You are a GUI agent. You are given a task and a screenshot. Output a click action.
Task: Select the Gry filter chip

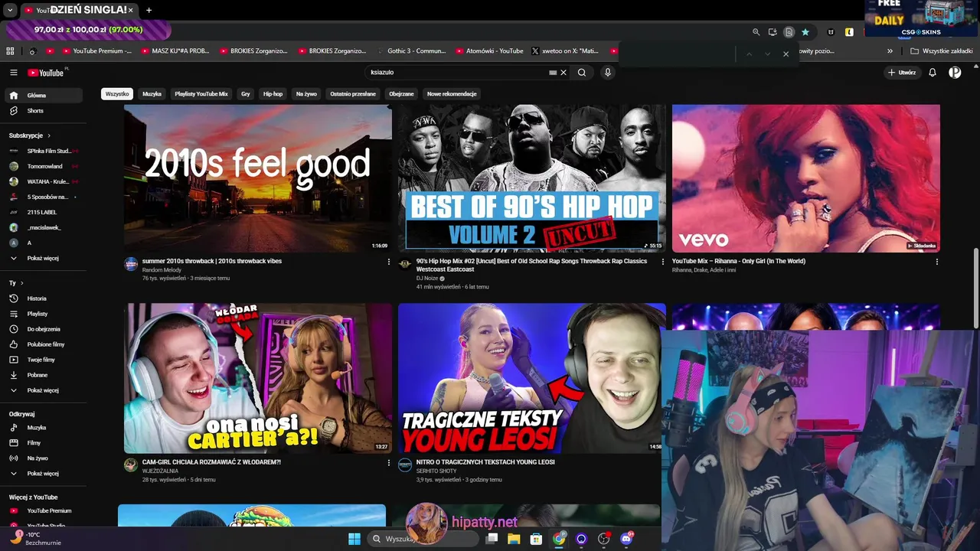(x=246, y=94)
